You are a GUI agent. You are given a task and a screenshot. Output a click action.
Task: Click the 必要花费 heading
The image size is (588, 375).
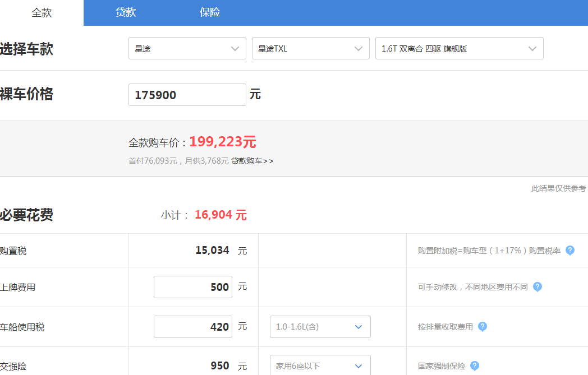[x=26, y=215]
